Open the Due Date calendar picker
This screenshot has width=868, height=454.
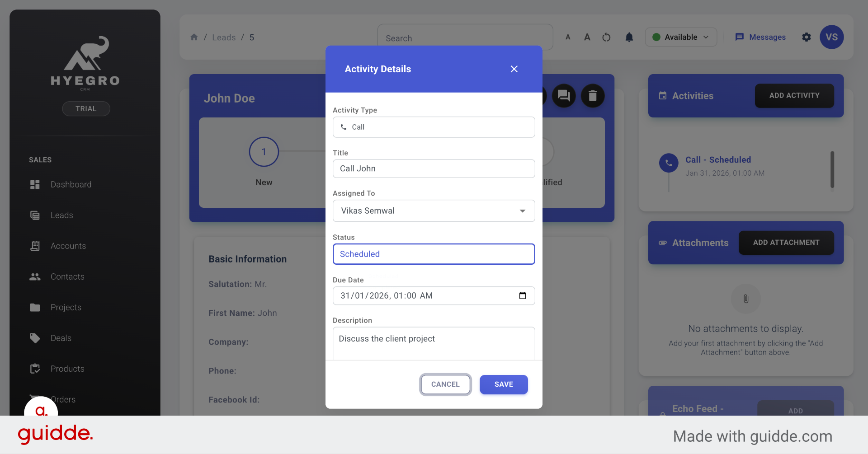pos(523,295)
